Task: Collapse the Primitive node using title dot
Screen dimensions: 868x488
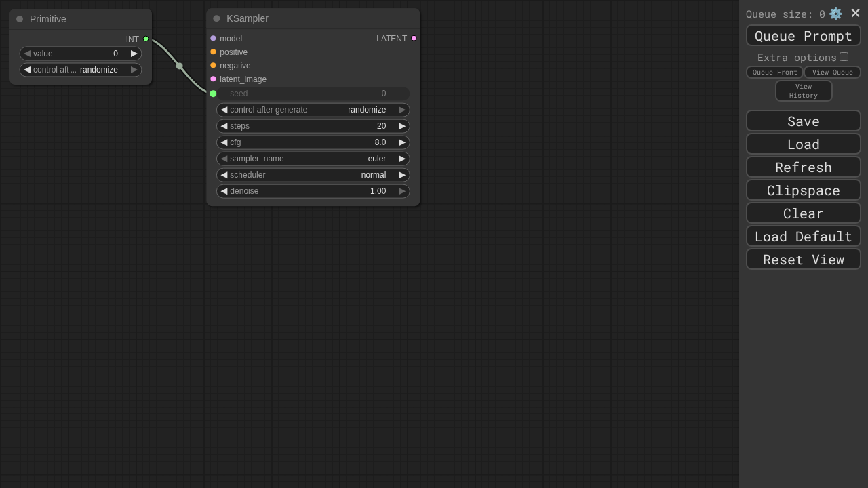Action: coord(20,19)
